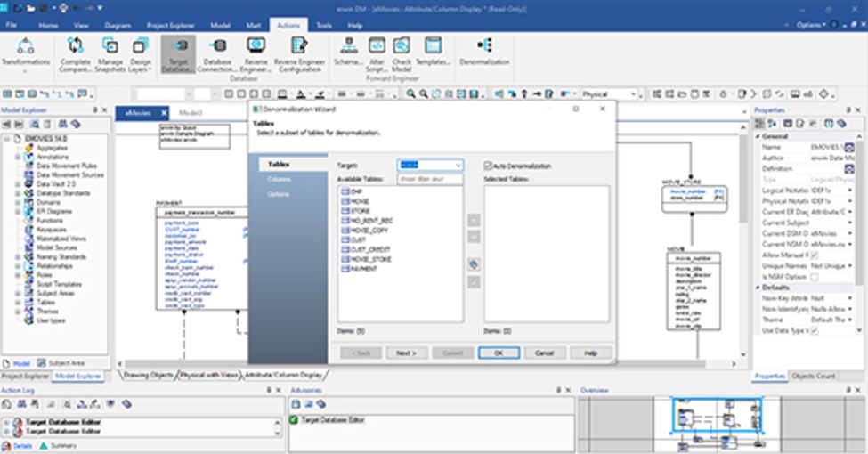
Task: Open the Logical Notation dropdown
Action: click(849, 191)
